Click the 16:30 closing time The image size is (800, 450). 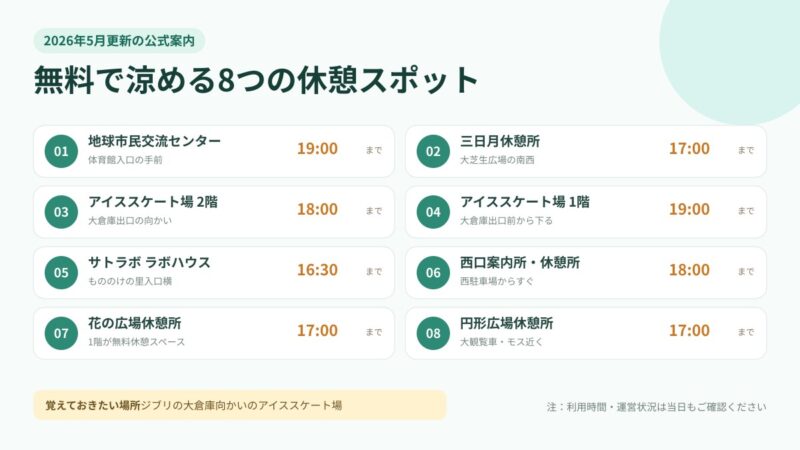point(317,269)
